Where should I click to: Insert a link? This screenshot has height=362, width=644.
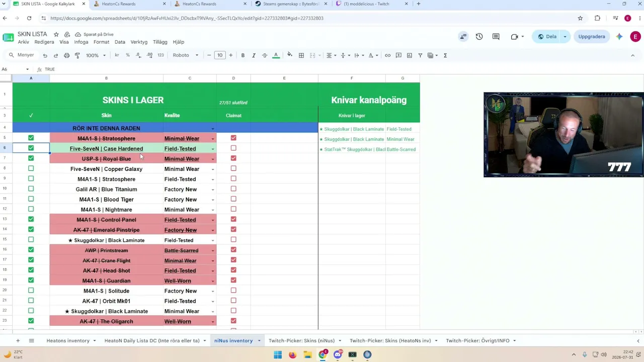[x=387, y=55]
